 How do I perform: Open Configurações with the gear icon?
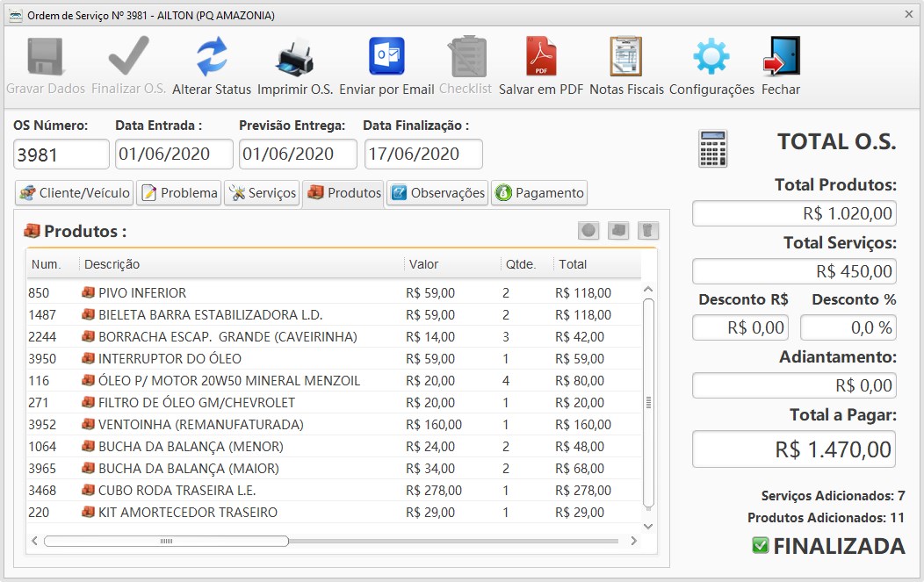tap(711, 54)
